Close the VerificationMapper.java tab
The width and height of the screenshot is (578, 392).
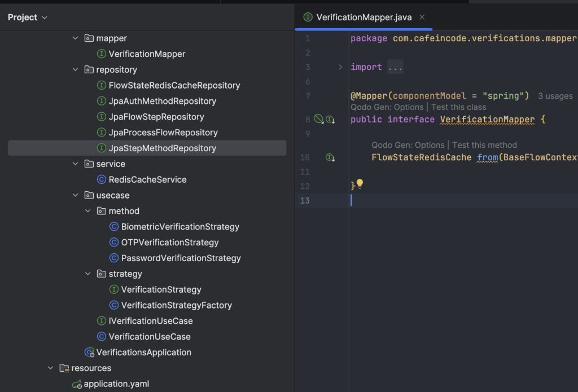[422, 17]
